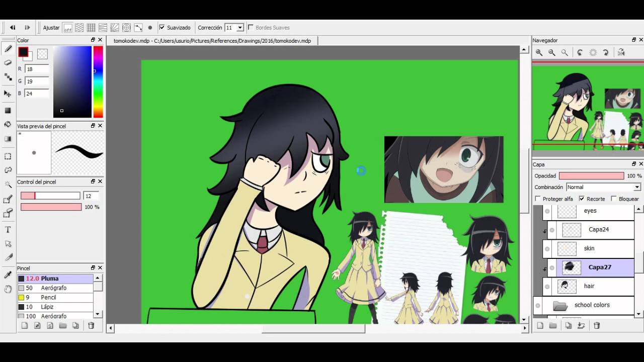
Task: Enable the Proteger alfa checkbox
Action: [538, 199]
